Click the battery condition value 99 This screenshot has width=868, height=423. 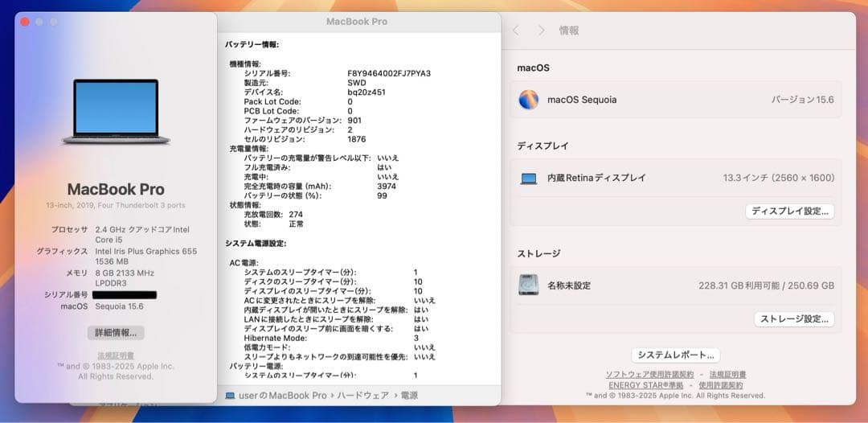[382, 196]
